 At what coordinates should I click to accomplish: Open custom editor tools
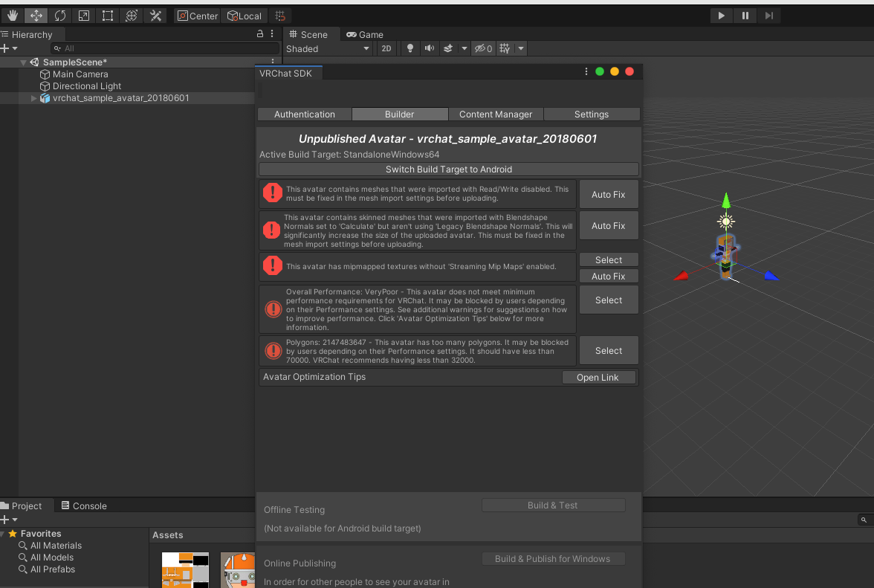point(155,16)
